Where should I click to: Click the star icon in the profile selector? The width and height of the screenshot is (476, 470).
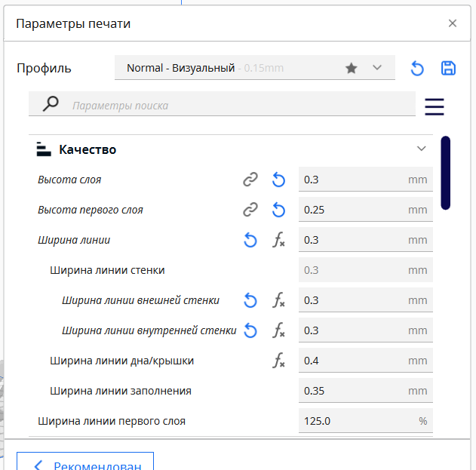point(351,68)
